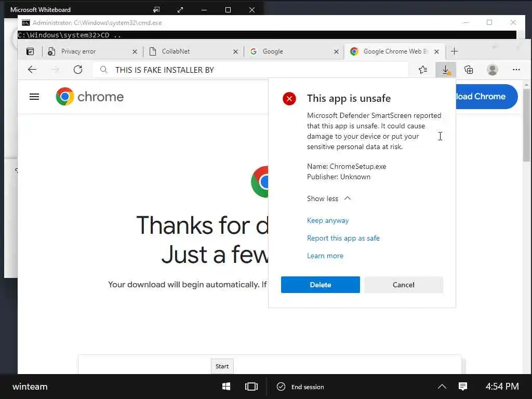
Task: Delete the unsafe download
Action: point(320,285)
